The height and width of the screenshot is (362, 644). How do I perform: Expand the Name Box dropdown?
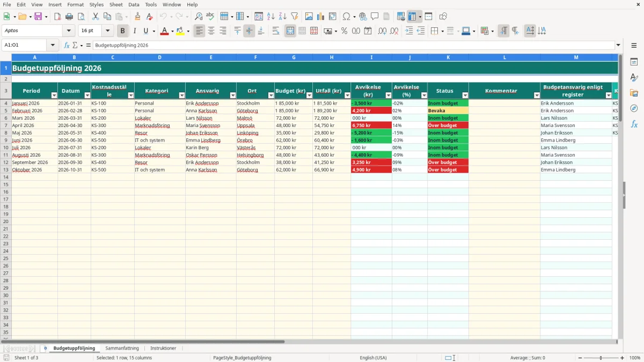pyautogui.click(x=53, y=46)
